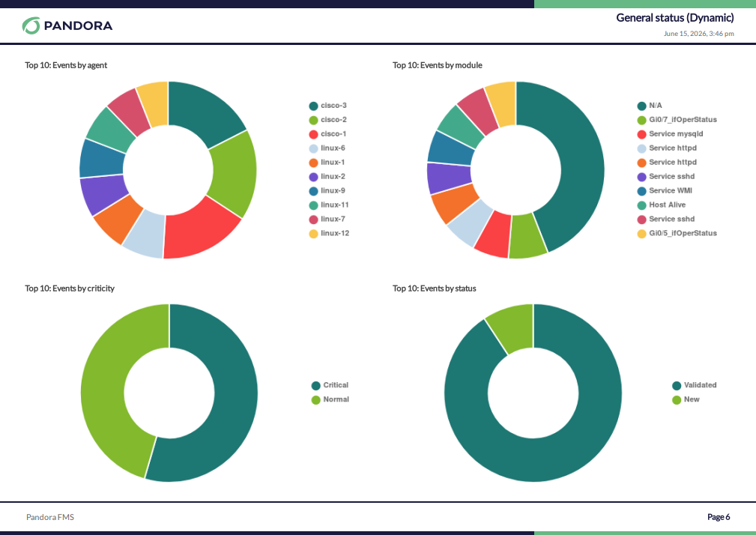Click the Critical legend color dot
The height and width of the screenshot is (535, 756).
click(x=315, y=386)
